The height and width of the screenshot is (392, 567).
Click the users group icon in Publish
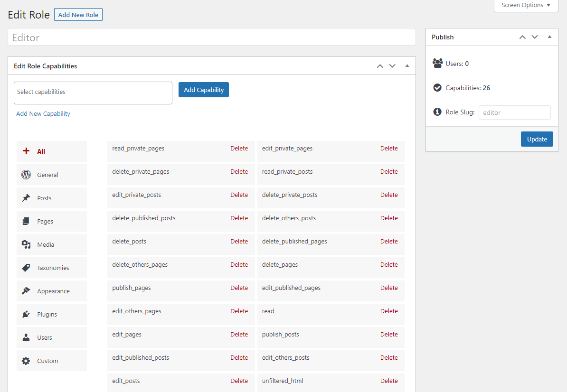pyautogui.click(x=437, y=63)
